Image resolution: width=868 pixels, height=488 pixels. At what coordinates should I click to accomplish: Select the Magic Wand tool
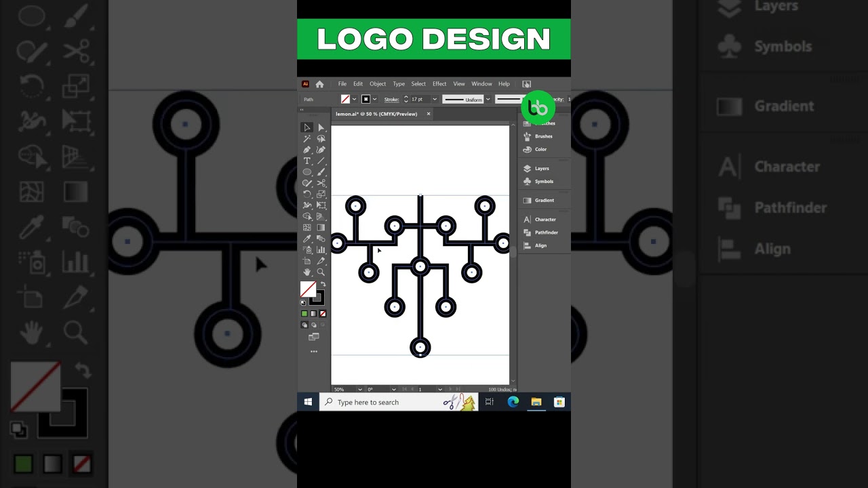(x=307, y=138)
